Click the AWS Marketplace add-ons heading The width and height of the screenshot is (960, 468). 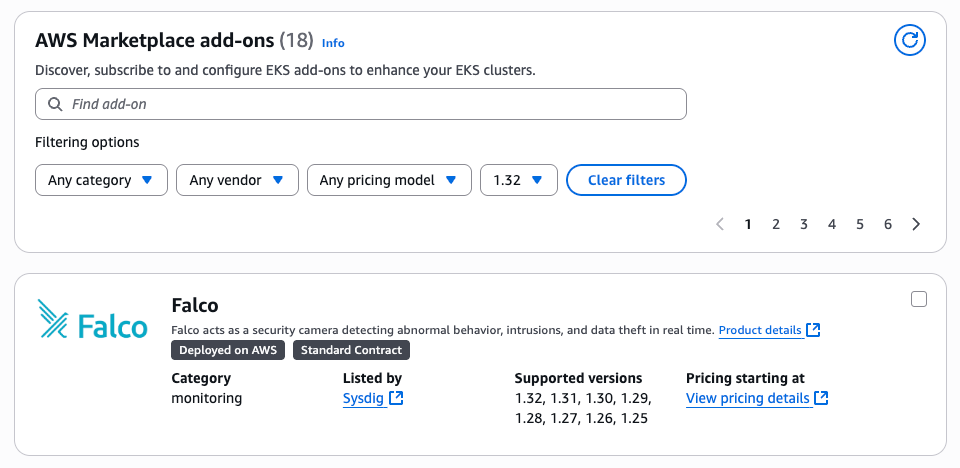coord(155,40)
